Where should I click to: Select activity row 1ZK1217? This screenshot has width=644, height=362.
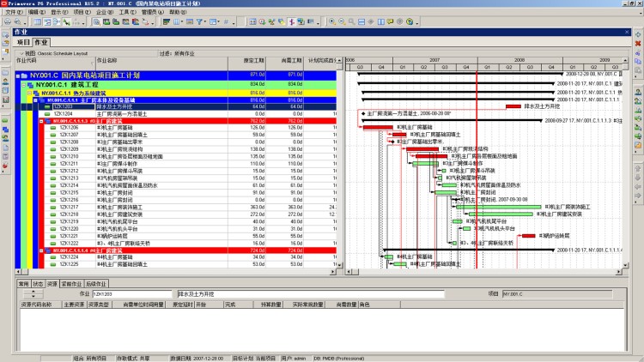176,208
